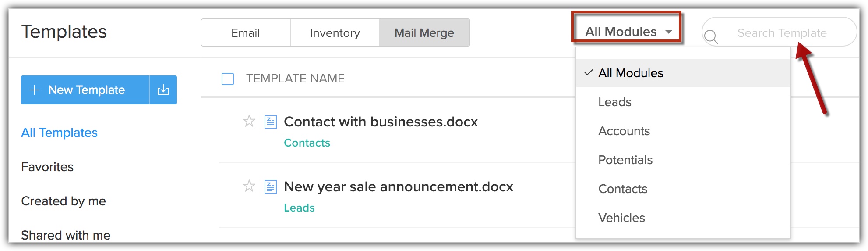Click the plus icon on New Template

pos(35,90)
